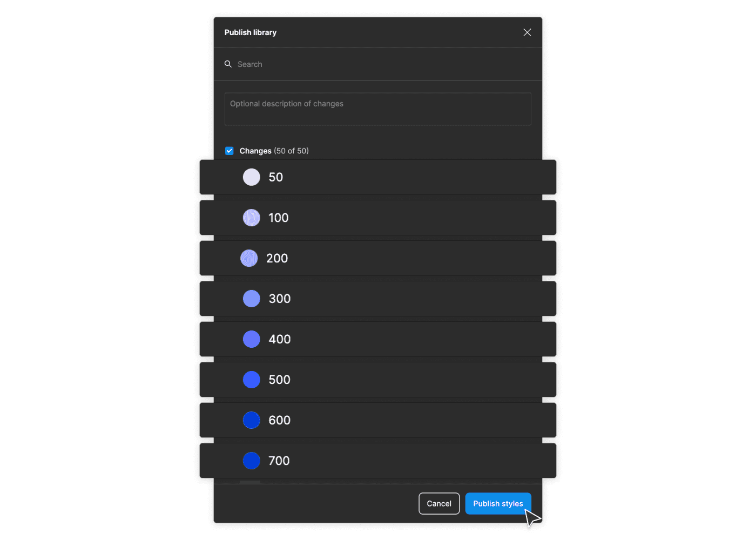Toggle selection of all 50 changes
Screen dimensions: 756x540
[x=230, y=151]
